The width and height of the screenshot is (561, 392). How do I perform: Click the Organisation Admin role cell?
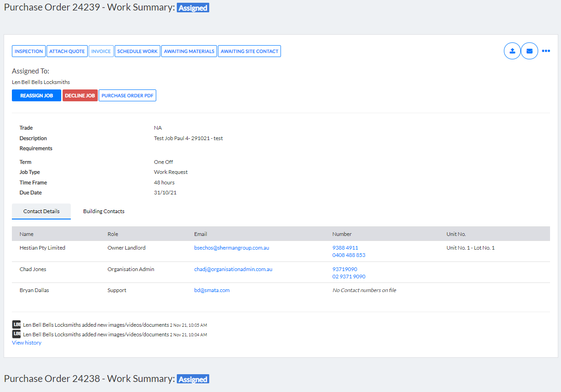click(131, 269)
